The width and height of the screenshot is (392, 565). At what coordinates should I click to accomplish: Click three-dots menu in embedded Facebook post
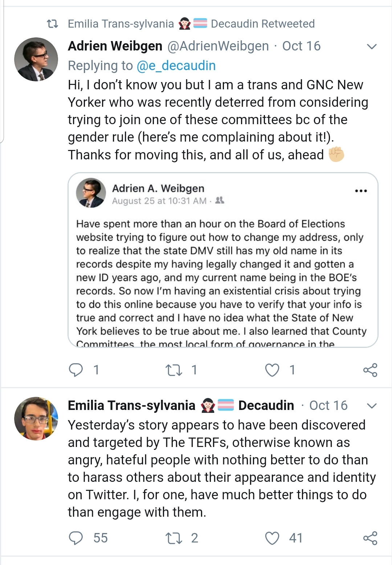pyautogui.click(x=361, y=191)
